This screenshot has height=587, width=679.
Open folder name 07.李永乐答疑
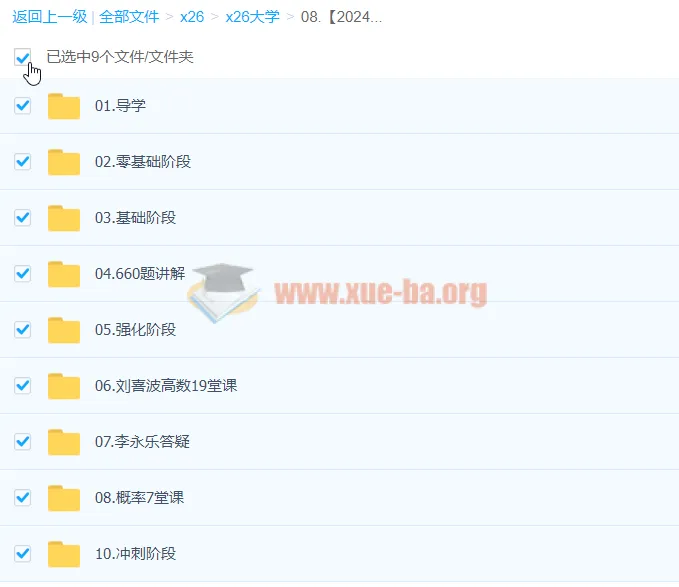(142, 442)
